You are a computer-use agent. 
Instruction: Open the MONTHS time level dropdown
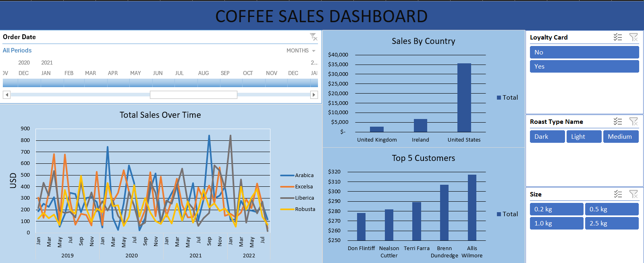point(301,50)
